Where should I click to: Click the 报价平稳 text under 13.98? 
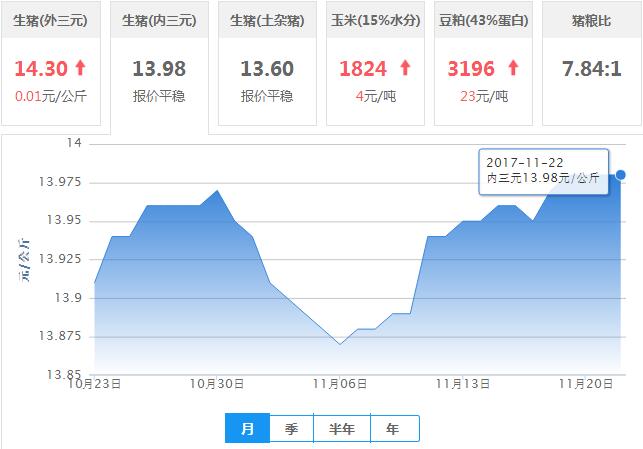coord(159,96)
